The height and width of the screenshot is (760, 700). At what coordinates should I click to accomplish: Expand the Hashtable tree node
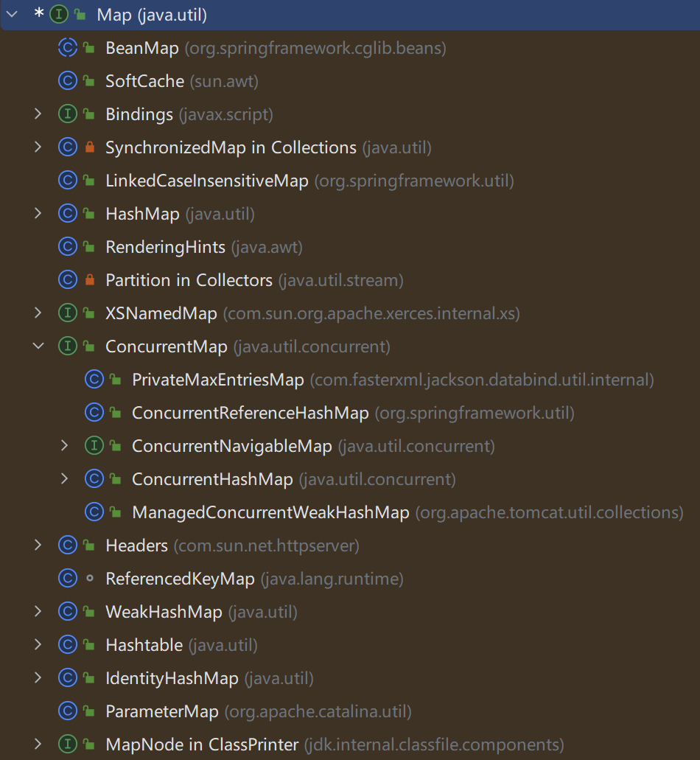click(38, 644)
